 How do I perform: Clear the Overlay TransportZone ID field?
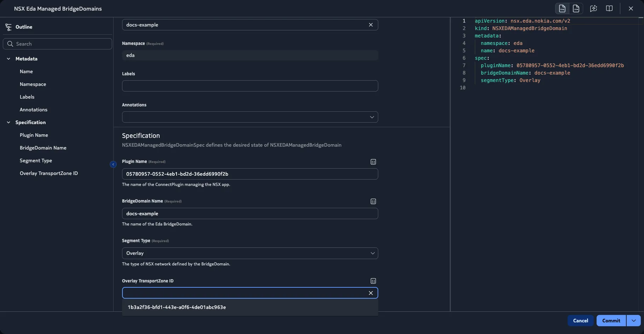click(371, 293)
